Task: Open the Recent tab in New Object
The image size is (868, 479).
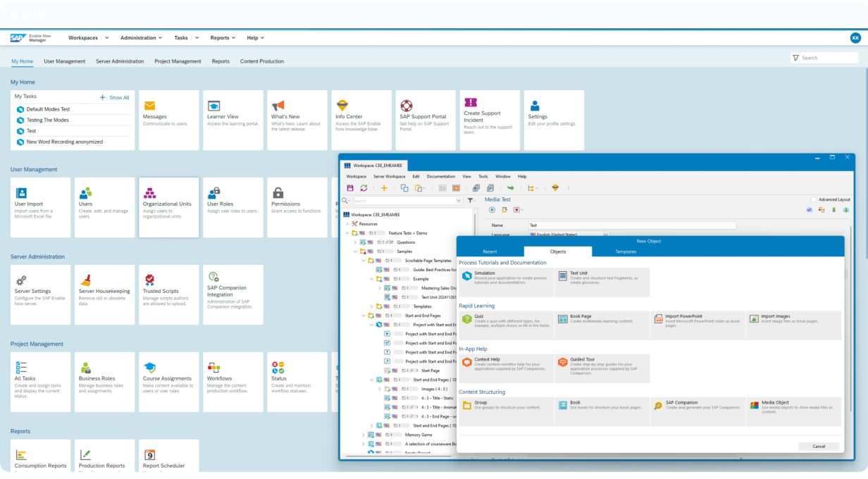Action: tap(490, 251)
